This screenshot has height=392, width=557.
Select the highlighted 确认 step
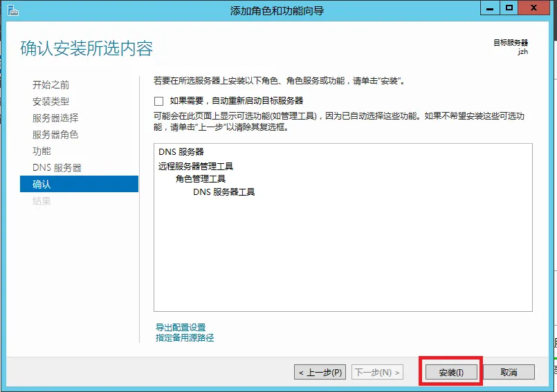(x=79, y=184)
